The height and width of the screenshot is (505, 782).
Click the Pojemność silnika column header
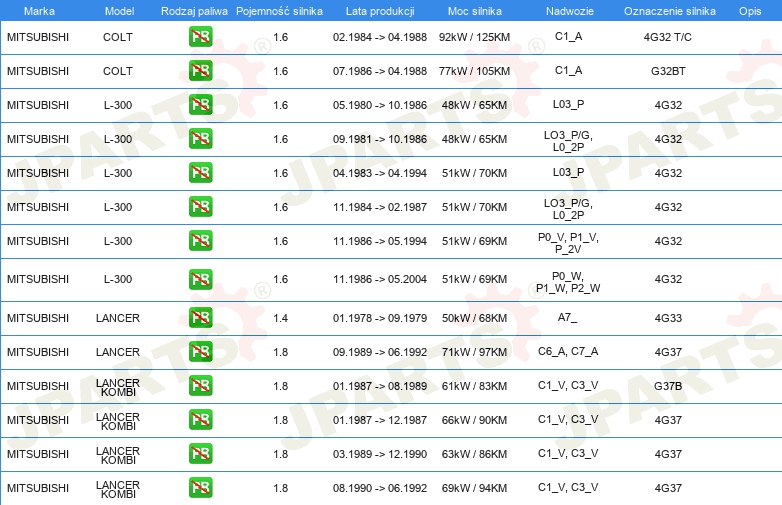tap(279, 11)
